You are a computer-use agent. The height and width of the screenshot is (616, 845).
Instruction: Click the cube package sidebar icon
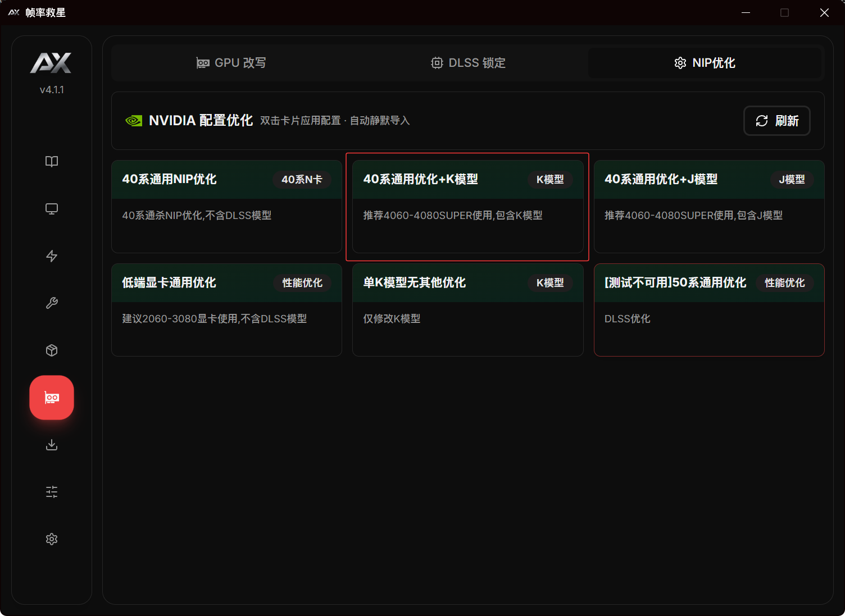tap(52, 350)
